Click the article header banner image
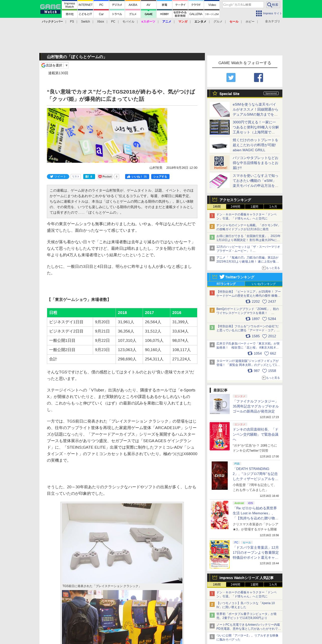The image size is (322, 644). 107,135
